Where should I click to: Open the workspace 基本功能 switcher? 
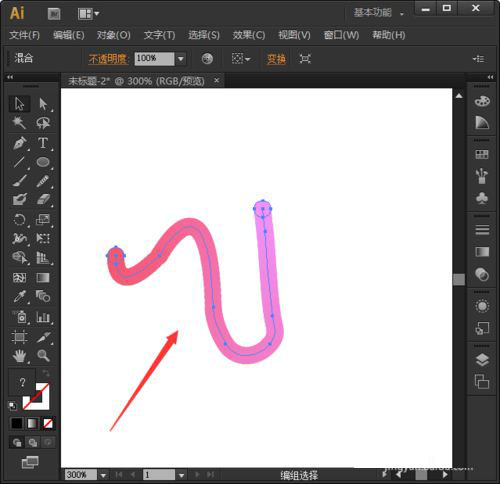point(378,13)
